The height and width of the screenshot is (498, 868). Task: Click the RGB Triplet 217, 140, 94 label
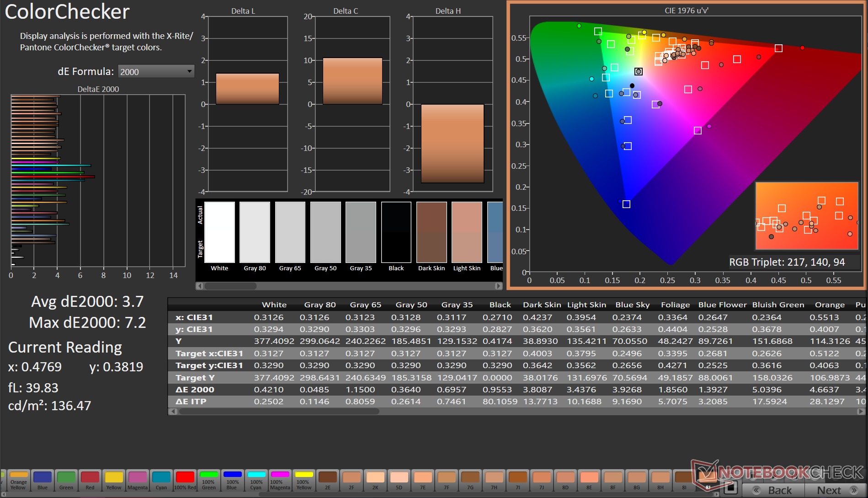click(787, 262)
